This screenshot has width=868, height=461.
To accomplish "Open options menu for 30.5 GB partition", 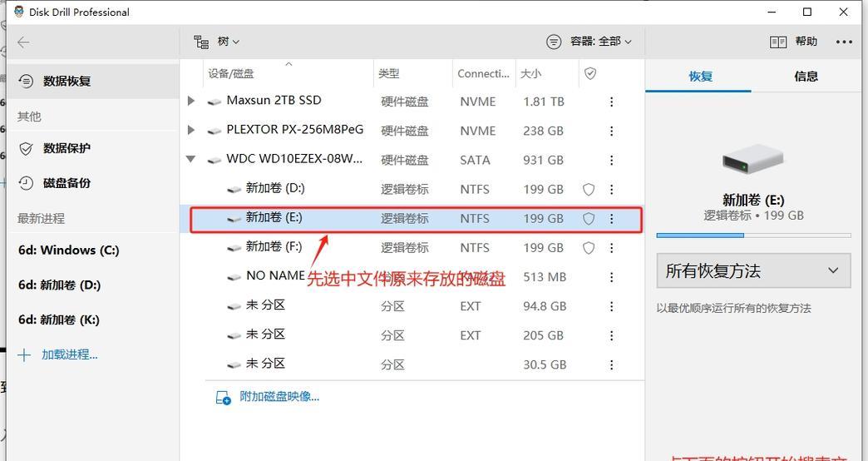I will 611,364.
